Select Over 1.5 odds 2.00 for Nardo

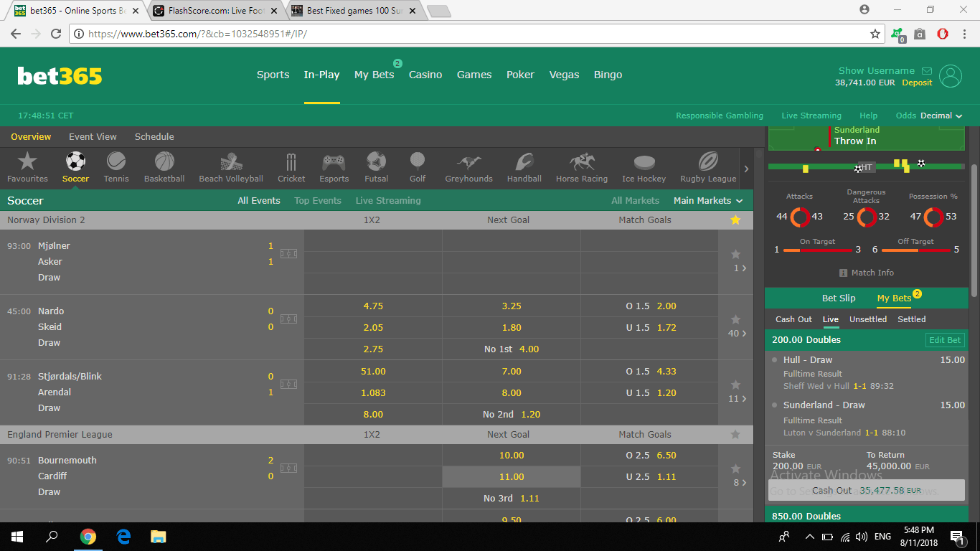tap(650, 306)
